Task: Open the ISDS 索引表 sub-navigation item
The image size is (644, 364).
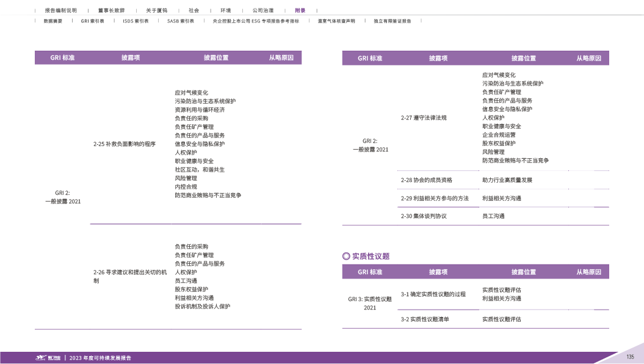Action: click(x=136, y=21)
